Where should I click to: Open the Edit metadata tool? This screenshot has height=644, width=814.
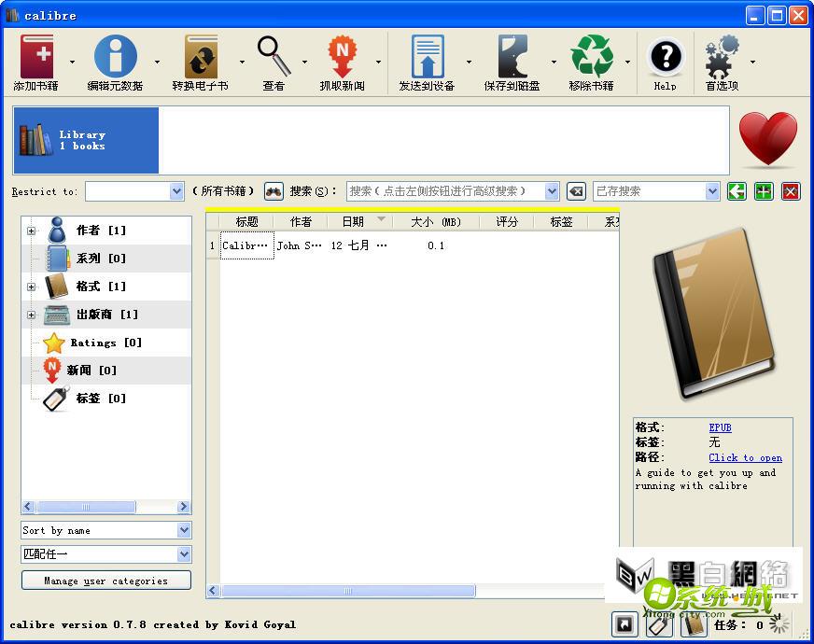pyautogui.click(x=115, y=58)
